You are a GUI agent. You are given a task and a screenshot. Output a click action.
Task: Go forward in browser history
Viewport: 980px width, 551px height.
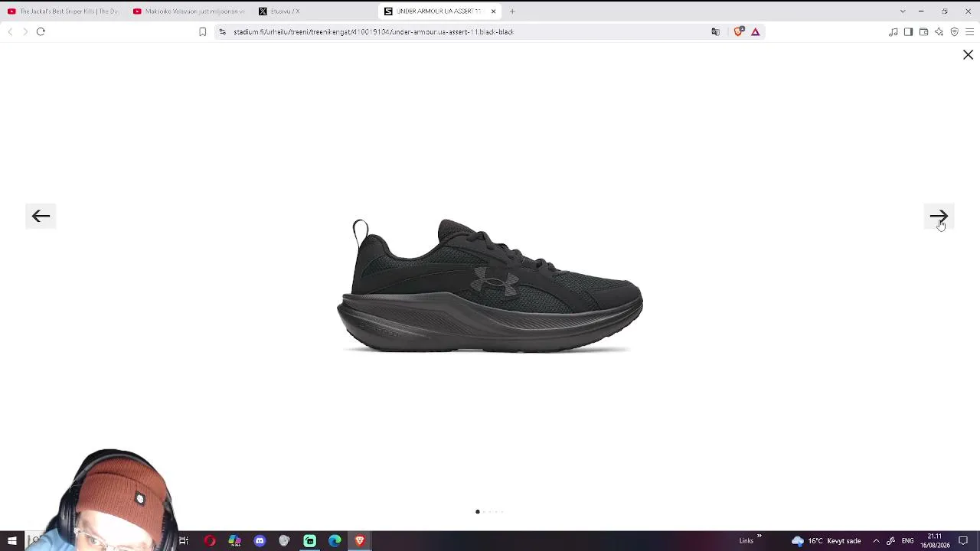click(24, 31)
